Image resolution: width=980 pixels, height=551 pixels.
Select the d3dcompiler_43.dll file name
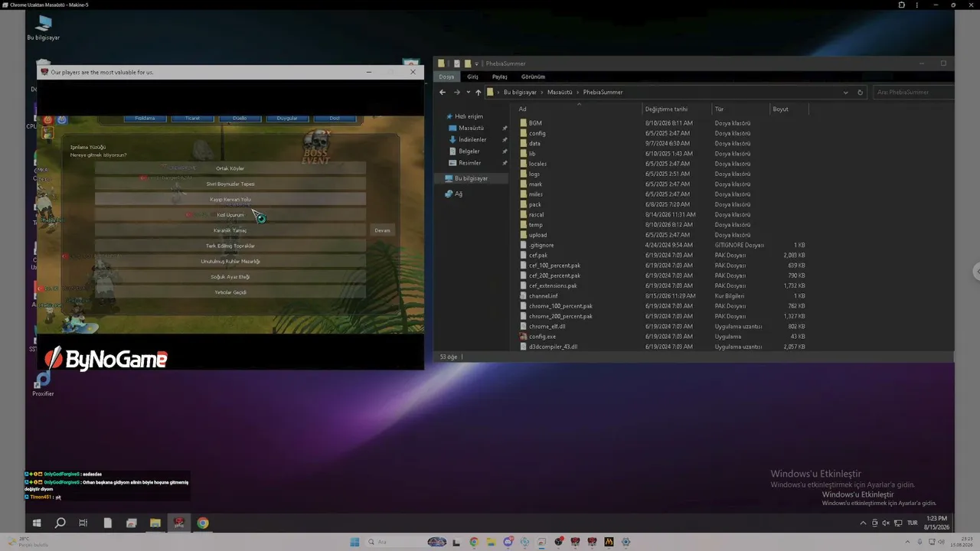tap(553, 347)
